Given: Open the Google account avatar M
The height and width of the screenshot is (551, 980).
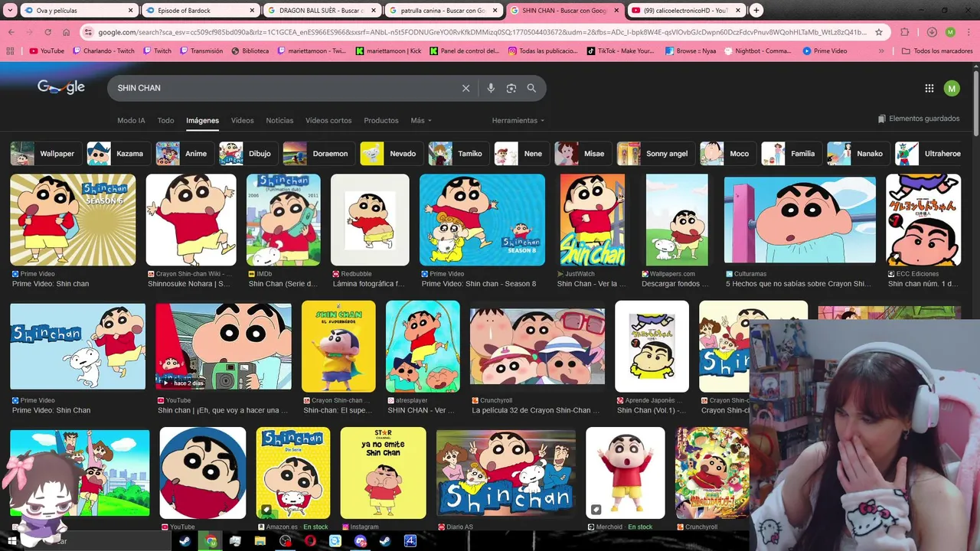Looking at the screenshot, I should point(952,88).
